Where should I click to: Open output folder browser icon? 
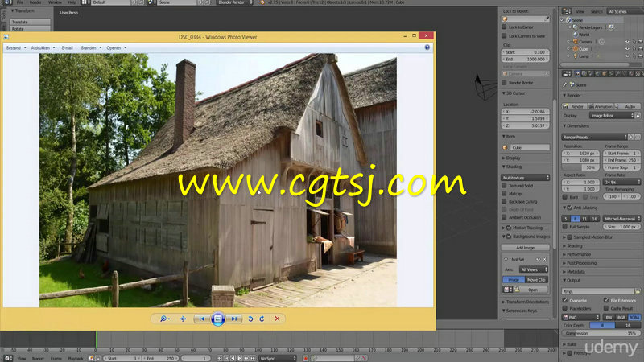coord(638,291)
